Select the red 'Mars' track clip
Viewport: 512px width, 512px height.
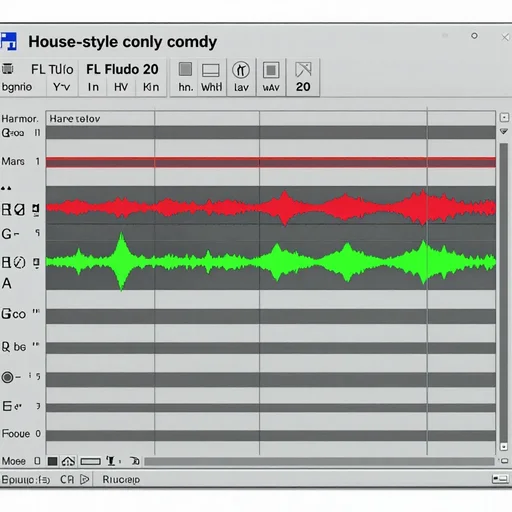[271, 162]
